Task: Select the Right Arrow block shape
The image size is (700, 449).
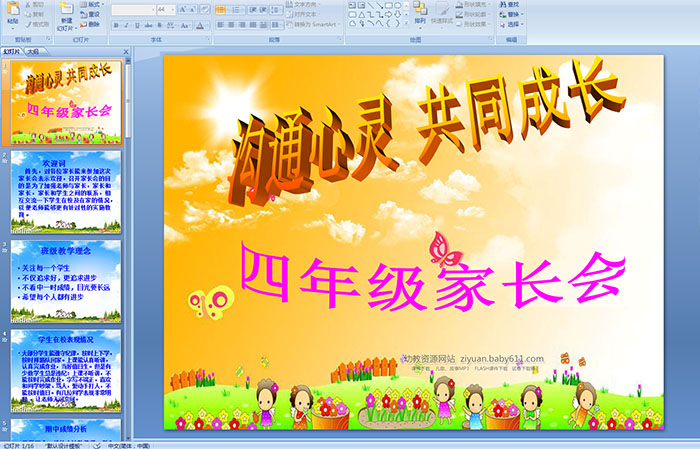Action: (x=388, y=14)
